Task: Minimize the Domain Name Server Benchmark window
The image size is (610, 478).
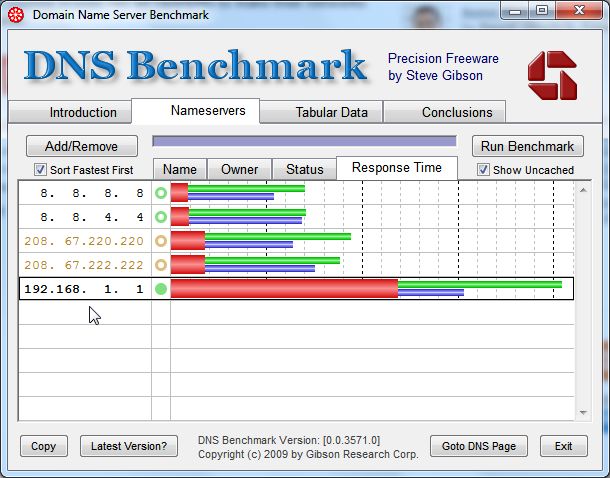Action: pos(515,11)
